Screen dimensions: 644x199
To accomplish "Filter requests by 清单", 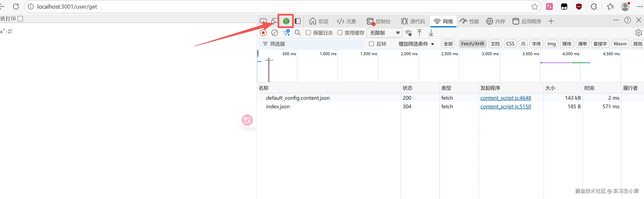I will (583, 44).
